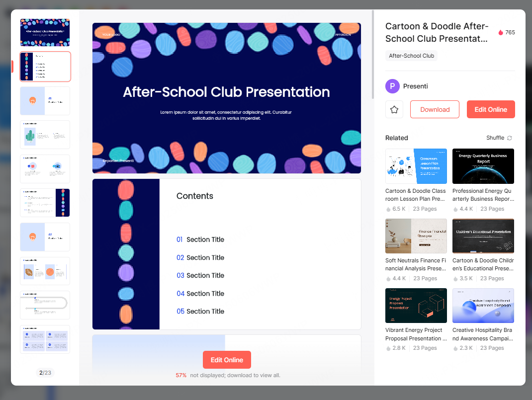Open Cartoon & Doodle Children's Educational Presentation link
532x400 pixels.
pos(483,264)
